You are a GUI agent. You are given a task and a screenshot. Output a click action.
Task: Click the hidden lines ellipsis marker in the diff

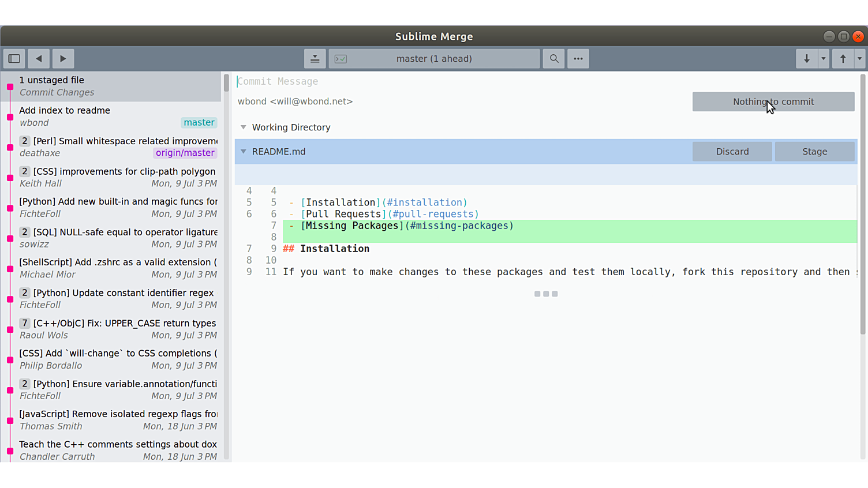pyautogui.click(x=546, y=294)
